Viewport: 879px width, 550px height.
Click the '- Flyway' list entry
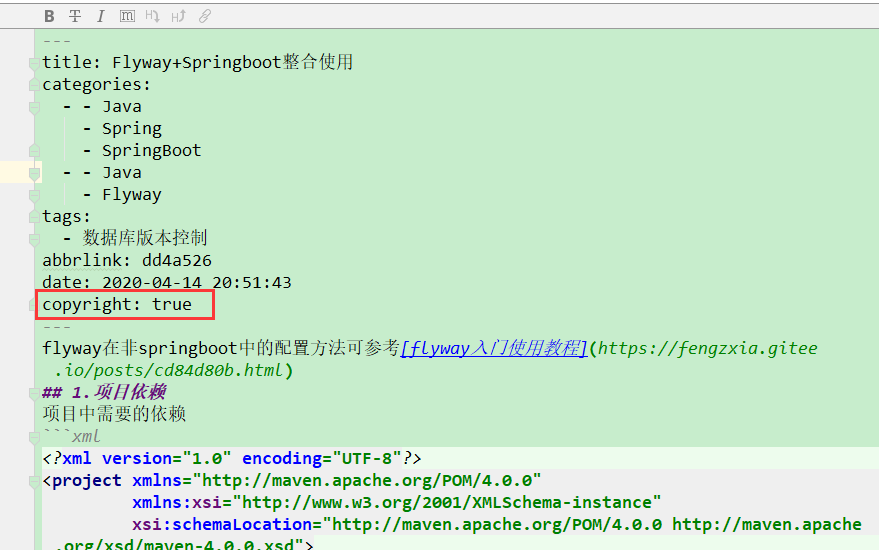click(x=122, y=195)
